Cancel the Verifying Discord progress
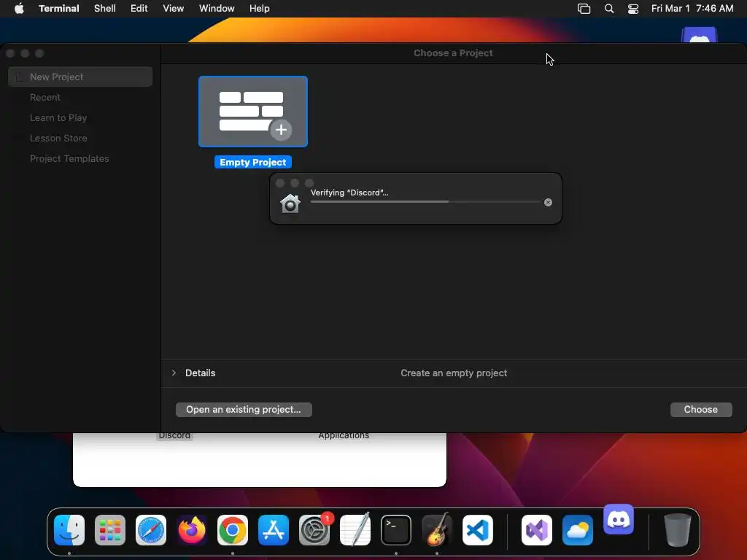The image size is (747, 560). (x=548, y=203)
